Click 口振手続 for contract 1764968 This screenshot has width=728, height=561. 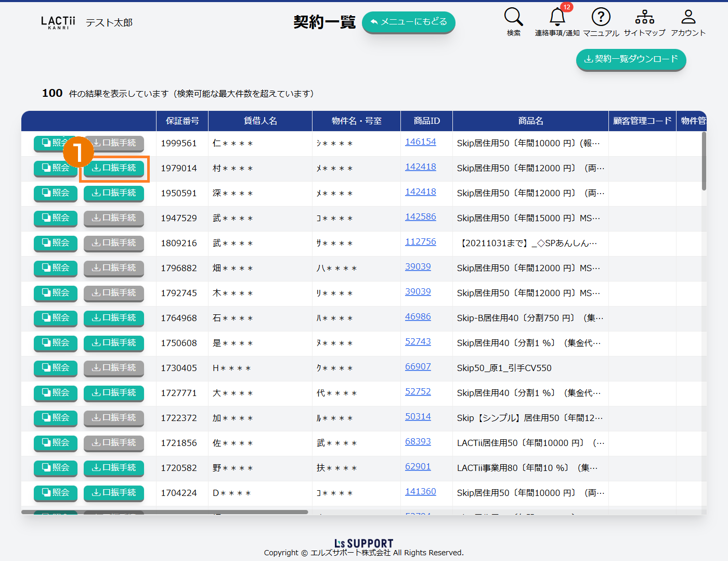[114, 318]
